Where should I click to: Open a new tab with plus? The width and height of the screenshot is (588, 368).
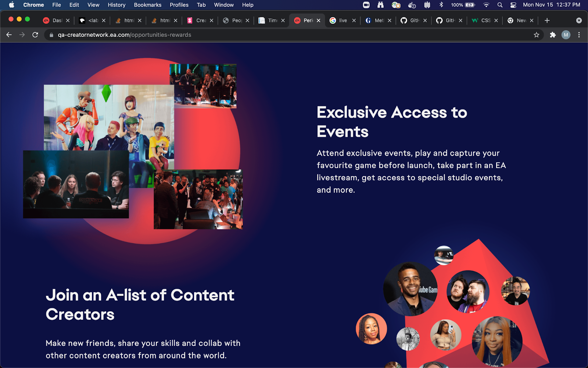[547, 21]
